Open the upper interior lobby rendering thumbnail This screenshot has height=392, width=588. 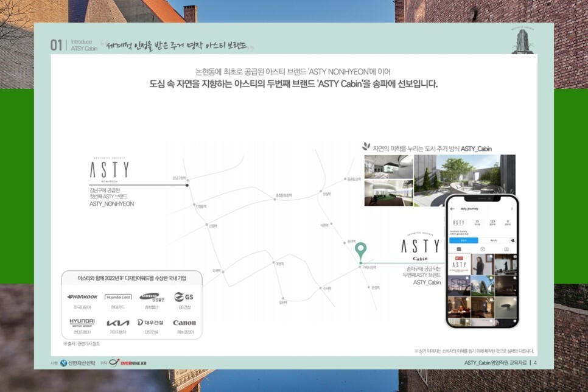click(388, 167)
